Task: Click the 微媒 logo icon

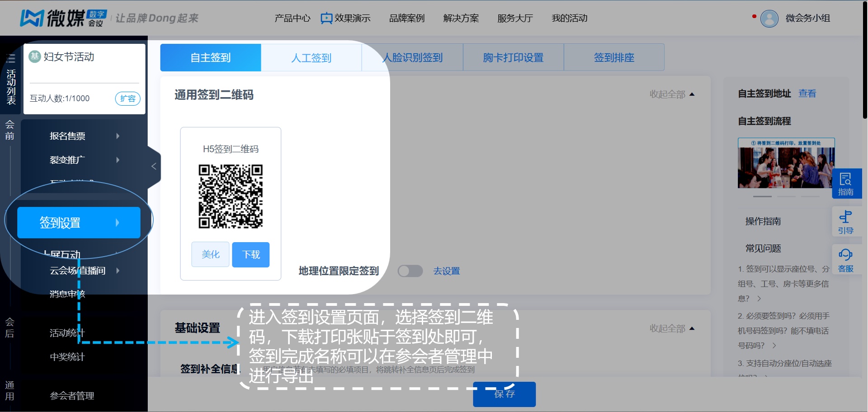Action: coord(32,18)
